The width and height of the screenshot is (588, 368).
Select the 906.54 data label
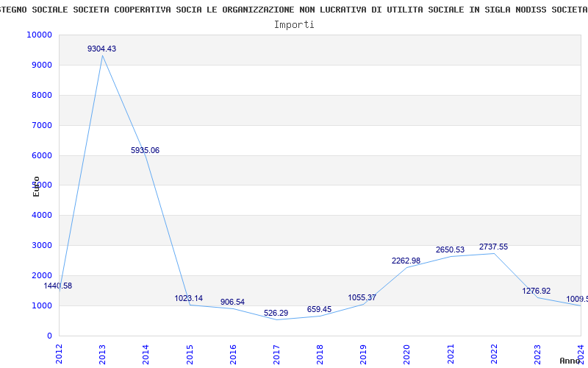[x=232, y=302]
